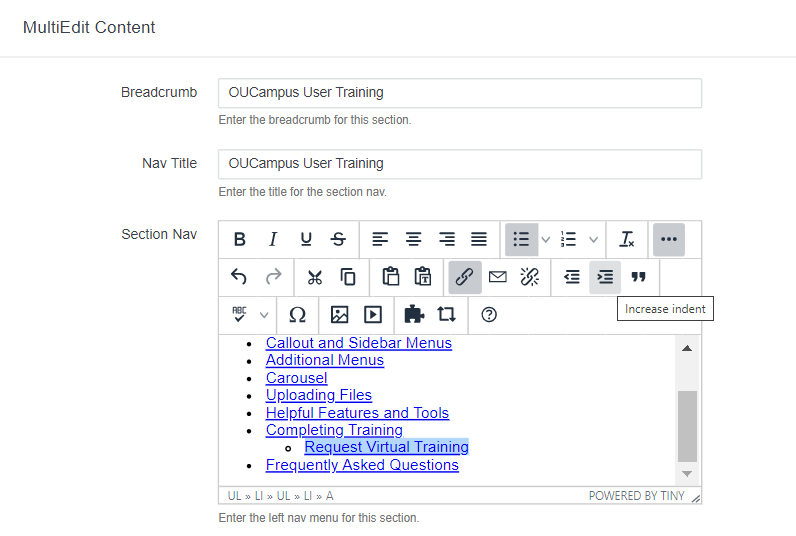The width and height of the screenshot is (796, 536).
Task: Open the Frequently Asked Questions link
Action: coord(362,465)
